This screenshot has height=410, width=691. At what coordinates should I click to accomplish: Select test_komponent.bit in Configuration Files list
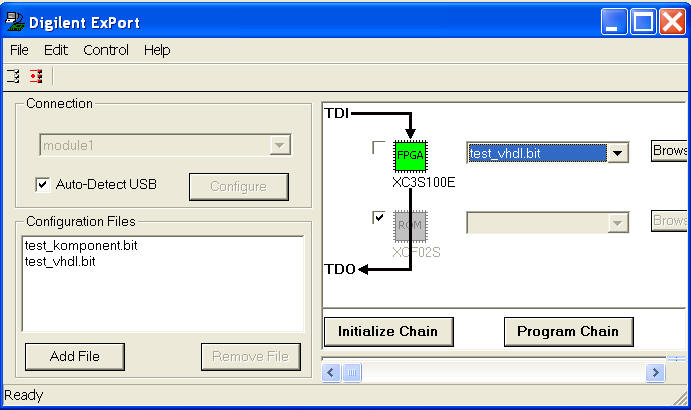pos(81,246)
